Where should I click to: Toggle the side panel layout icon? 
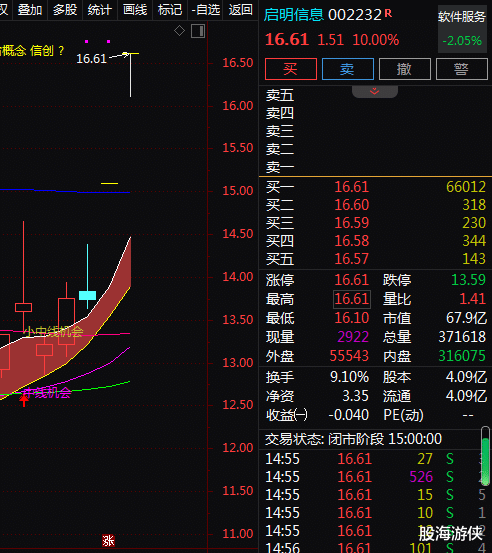click(x=198, y=31)
